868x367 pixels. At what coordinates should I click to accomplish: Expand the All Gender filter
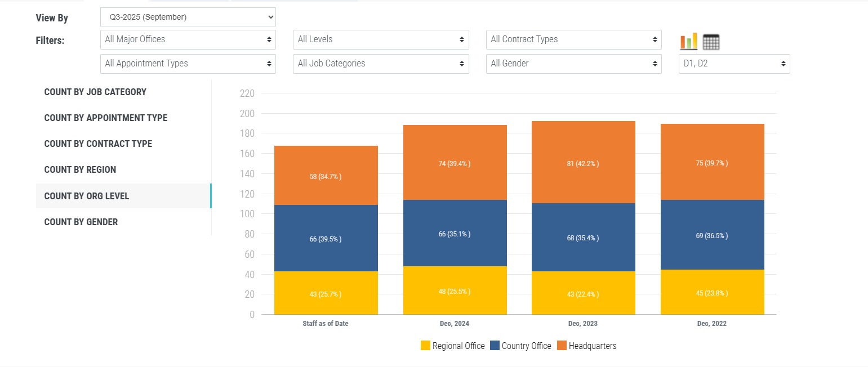(573, 64)
